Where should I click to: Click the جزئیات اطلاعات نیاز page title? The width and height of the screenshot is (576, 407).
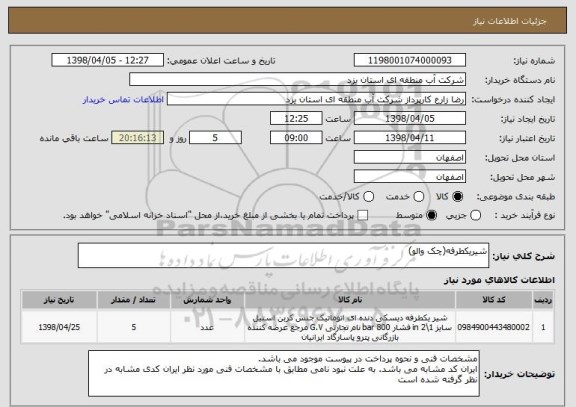pyautogui.click(x=510, y=21)
